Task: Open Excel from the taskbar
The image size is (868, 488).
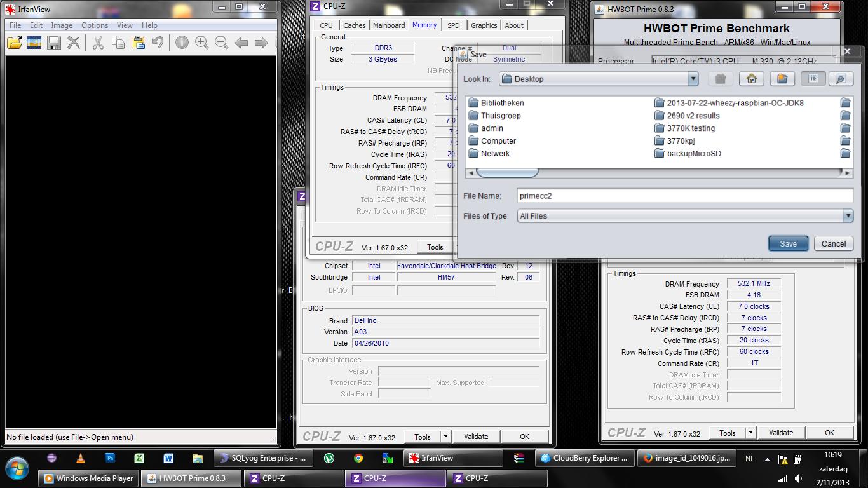Action: [139, 458]
